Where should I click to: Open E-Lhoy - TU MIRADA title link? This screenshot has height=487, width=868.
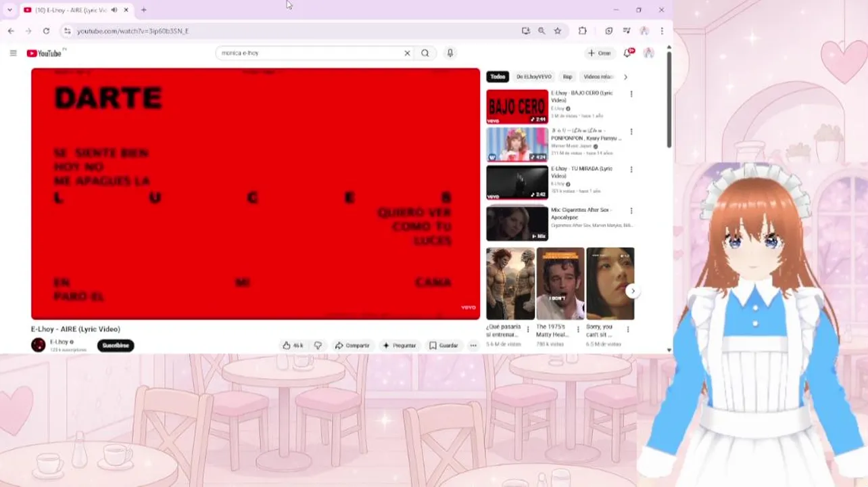point(581,172)
